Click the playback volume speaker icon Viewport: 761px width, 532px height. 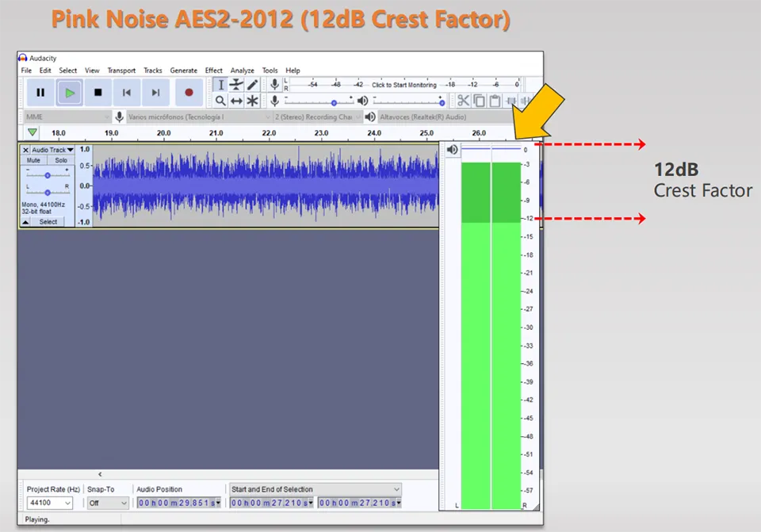362,101
